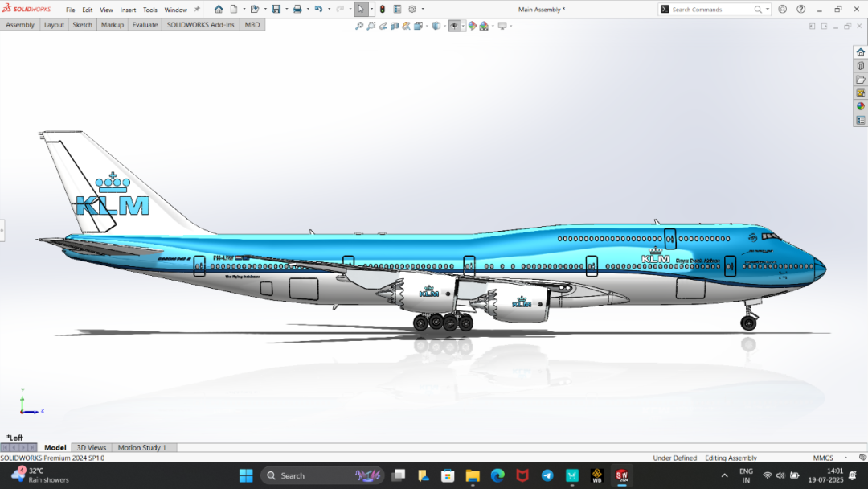The height and width of the screenshot is (489, 868).
Task: Switch to the Motion Study 1 tab
Action: [x=141, y=448]
